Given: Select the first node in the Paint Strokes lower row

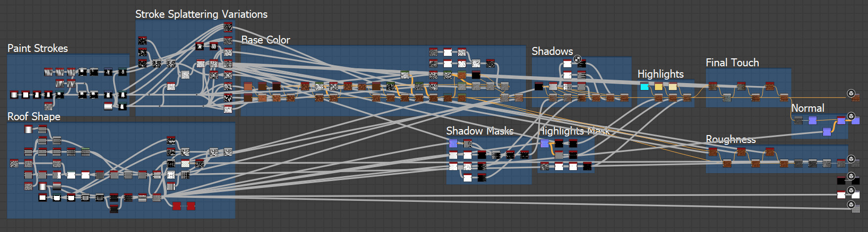Looking at the screenshot, I should click(14, 94).
